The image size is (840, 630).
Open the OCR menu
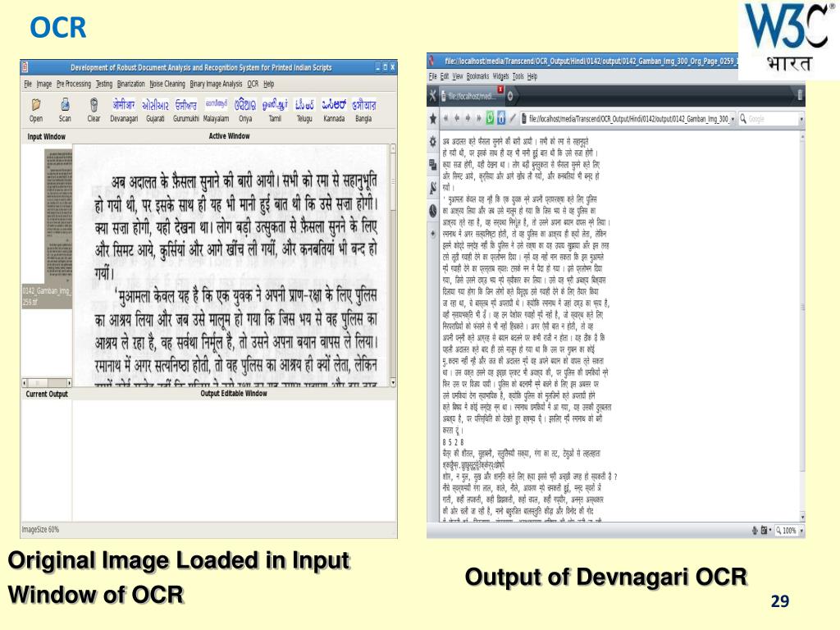(253, 84)
